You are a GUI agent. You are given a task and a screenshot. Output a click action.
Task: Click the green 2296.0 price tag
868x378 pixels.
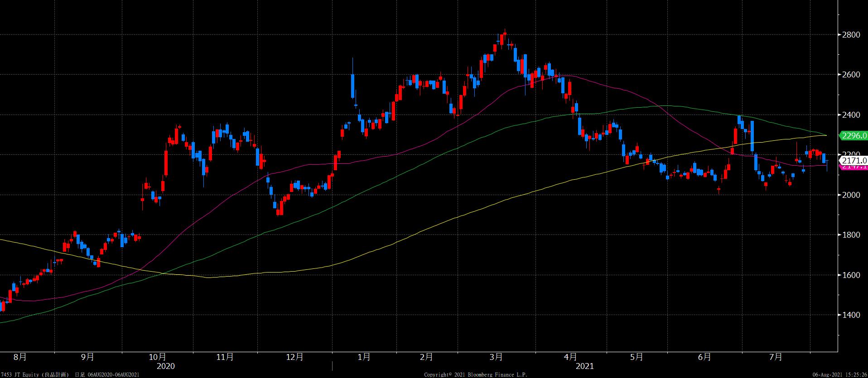coord(854,135)
